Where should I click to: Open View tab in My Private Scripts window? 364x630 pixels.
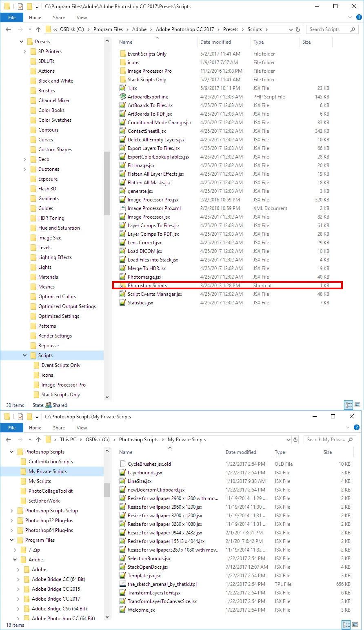(x=82, y=428)
